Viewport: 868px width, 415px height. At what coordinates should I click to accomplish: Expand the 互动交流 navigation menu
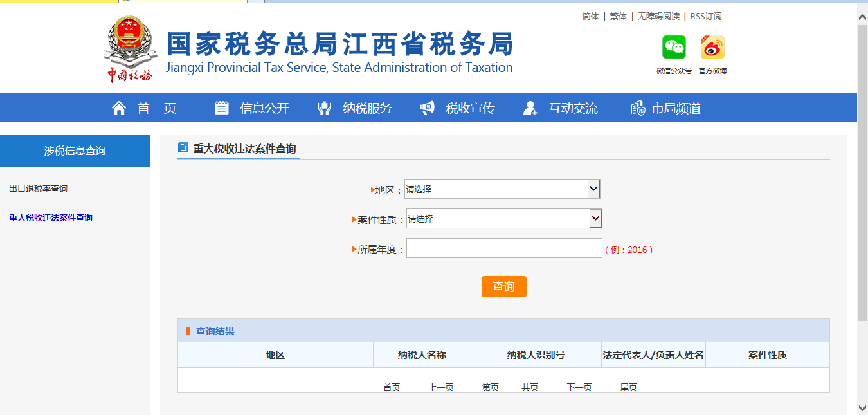pos(572,107)
